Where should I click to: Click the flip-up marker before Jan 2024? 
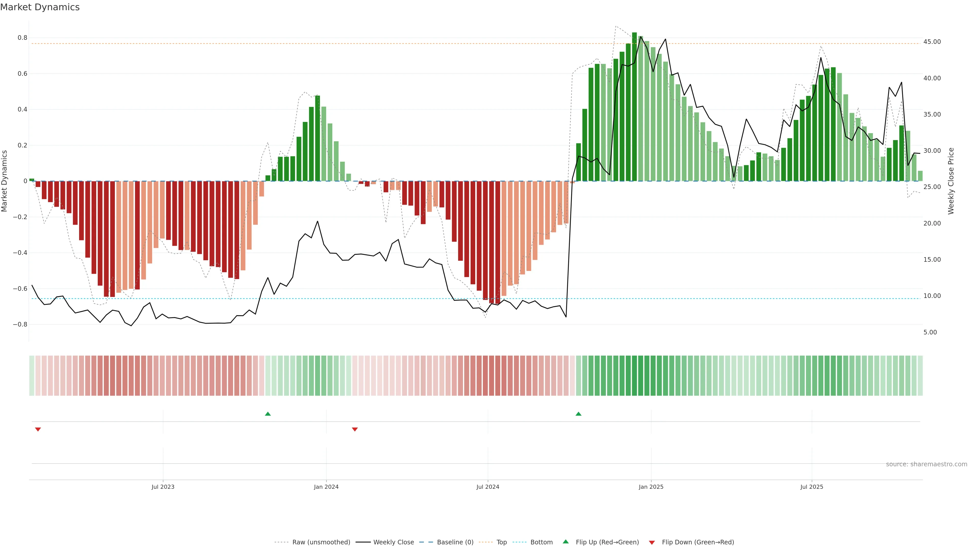click(x=268, y=414)
